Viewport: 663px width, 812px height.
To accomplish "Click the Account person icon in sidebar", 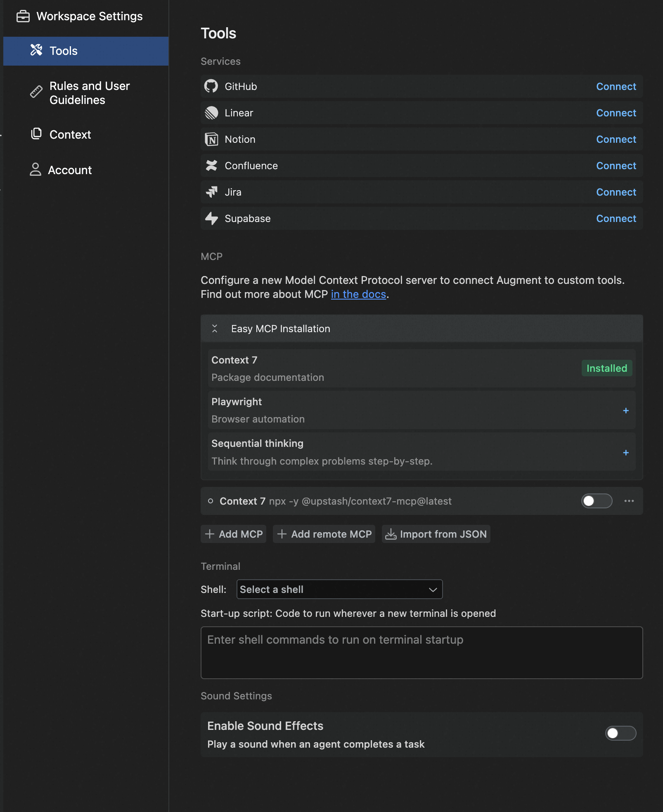I will (x=36, y=169).
